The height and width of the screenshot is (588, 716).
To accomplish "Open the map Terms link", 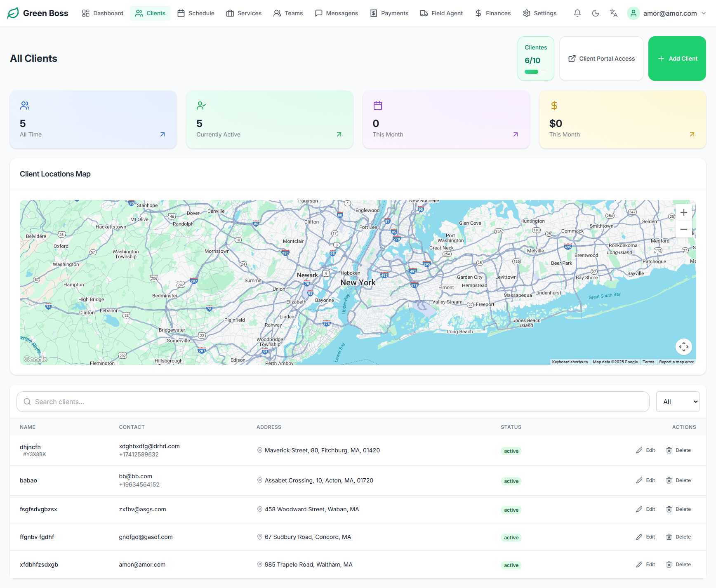I will [648, 362].
